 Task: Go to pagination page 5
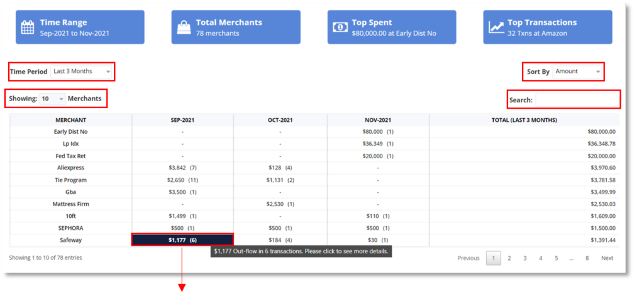pos(556,258)
